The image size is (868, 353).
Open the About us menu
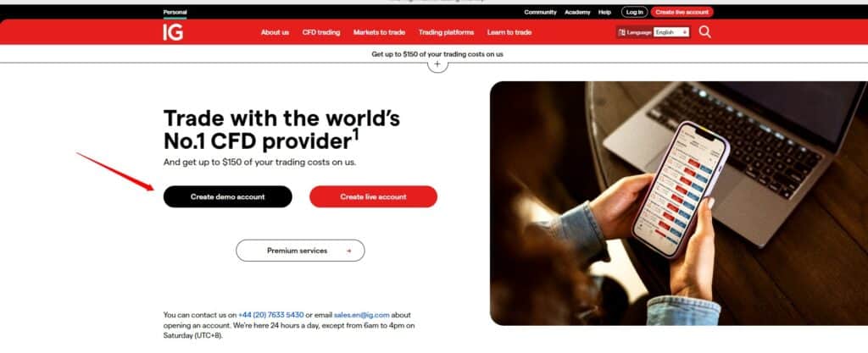275,33
